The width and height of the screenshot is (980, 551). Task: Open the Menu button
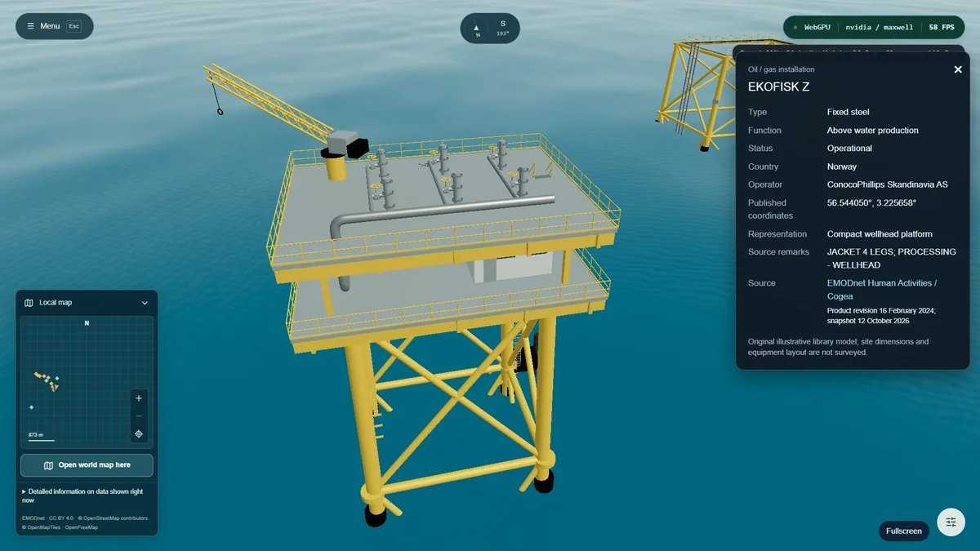pos(54,26)
